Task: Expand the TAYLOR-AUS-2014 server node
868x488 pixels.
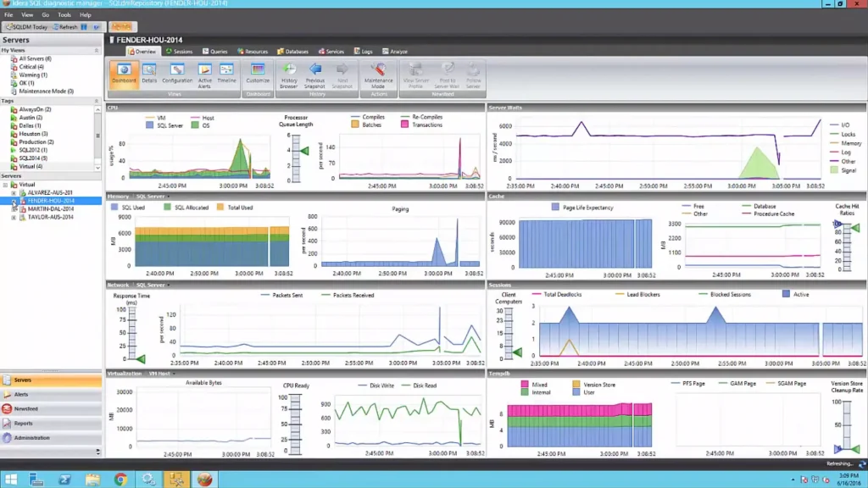Action: click(x=14, y=218)
